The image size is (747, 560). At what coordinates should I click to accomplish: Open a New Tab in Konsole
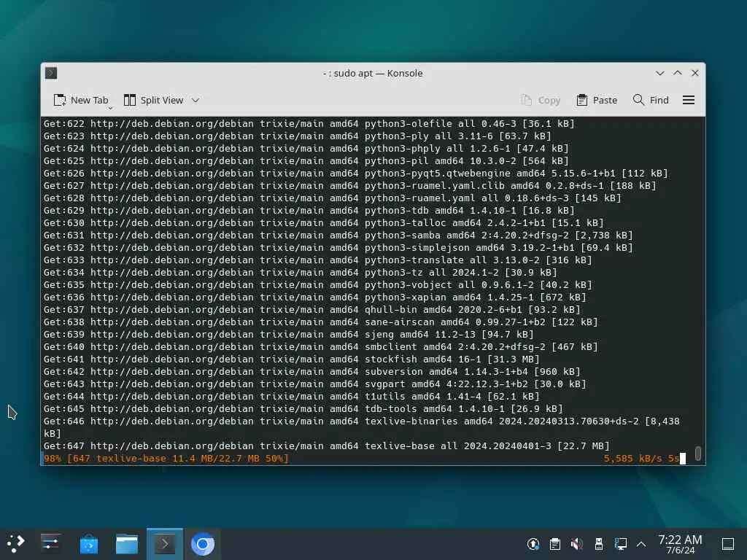click(x=81, y=100)
